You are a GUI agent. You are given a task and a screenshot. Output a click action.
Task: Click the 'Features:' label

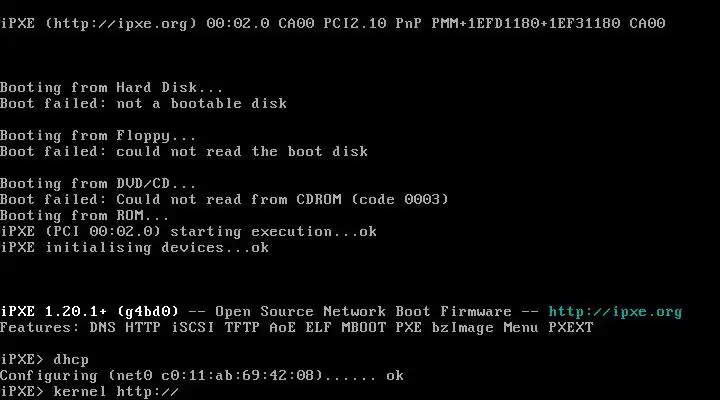[x=40, y=327]
